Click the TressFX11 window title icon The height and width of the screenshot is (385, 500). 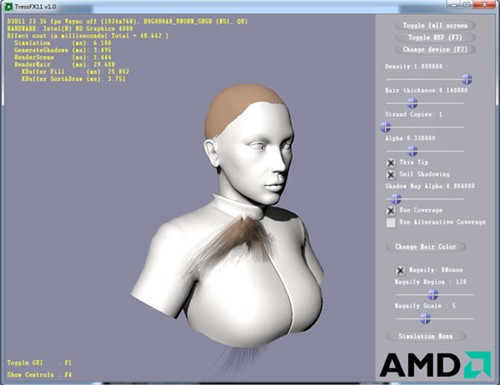(x=9, y=6)
